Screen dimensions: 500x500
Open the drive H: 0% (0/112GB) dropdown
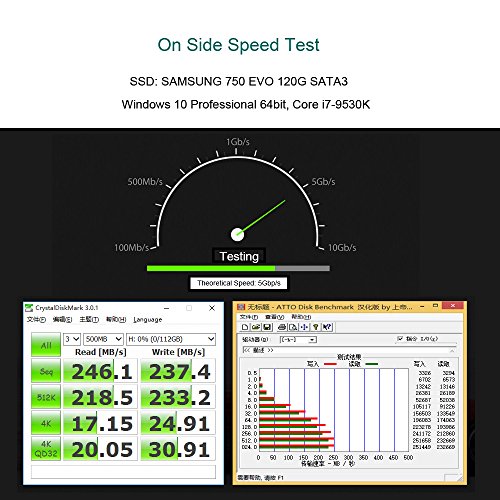[171, 339]
